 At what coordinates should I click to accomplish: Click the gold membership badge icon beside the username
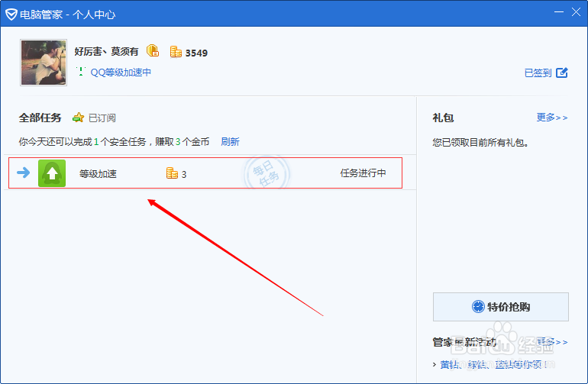tap(153, 50)
